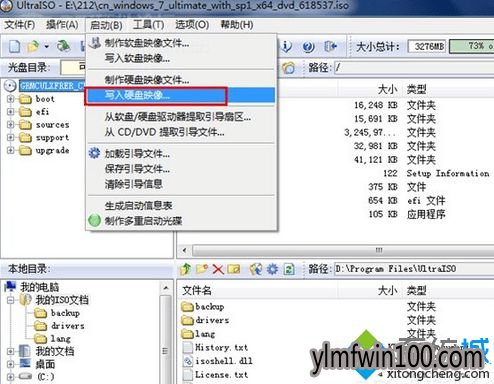Toggle 生成启动信息表 menu option

coord(181,206)
